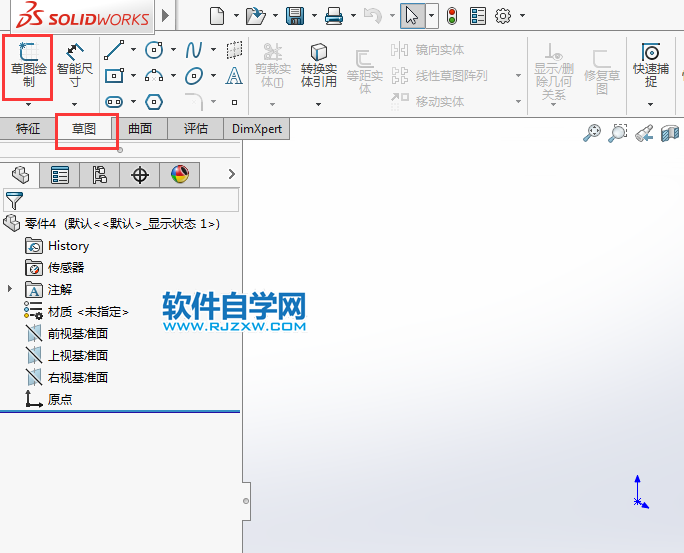Select the Circle sketch tool
Viewport: 684px width, 553px height.
coord(154,50)
